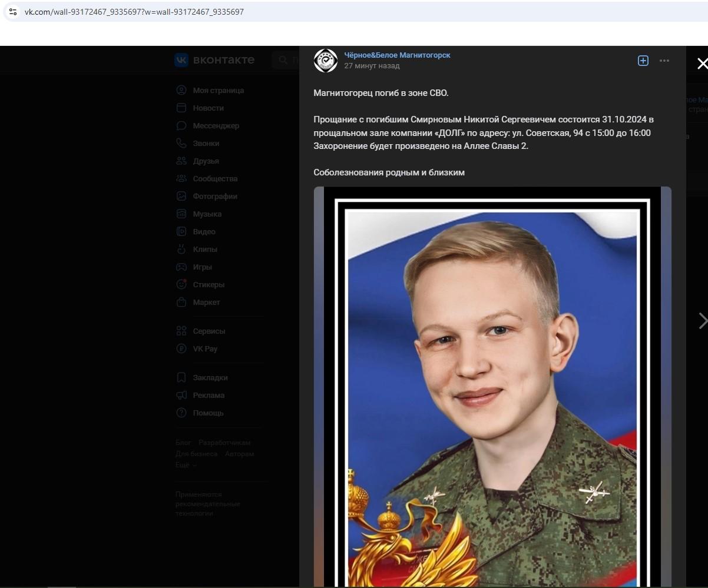Click the Чёрное&Белое Магнитогорск group name link

tap(397, 55)
